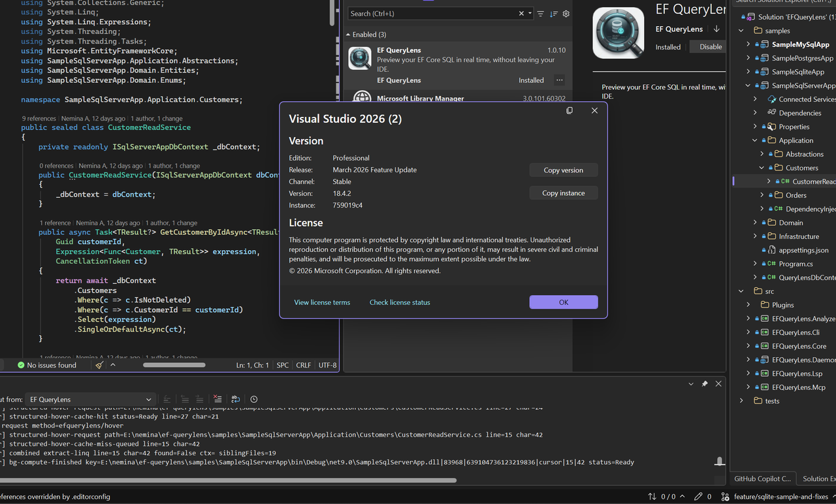This screenshot has width=836, height=504.
Task: Click the Solution 'EFQueryLens' icon
Action: point(751,17)
